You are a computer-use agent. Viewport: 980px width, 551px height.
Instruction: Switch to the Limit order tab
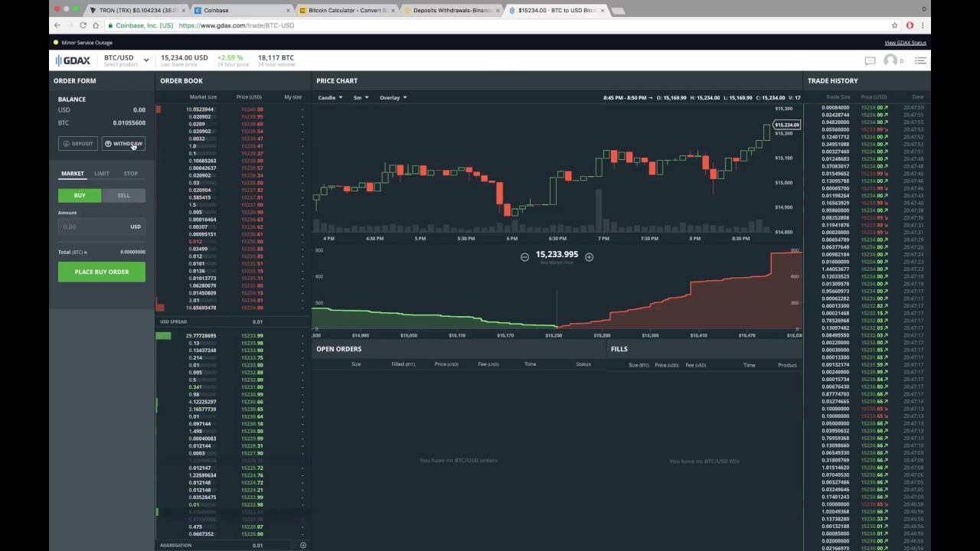pyautogui.click(x=102, y=174)
